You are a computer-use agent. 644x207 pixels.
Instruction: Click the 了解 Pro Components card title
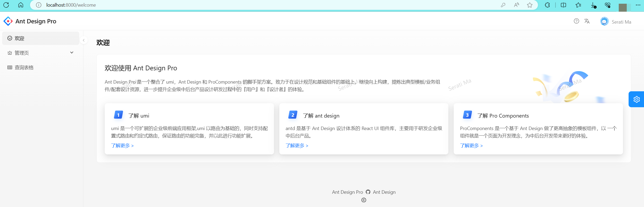tap(503, 116)
